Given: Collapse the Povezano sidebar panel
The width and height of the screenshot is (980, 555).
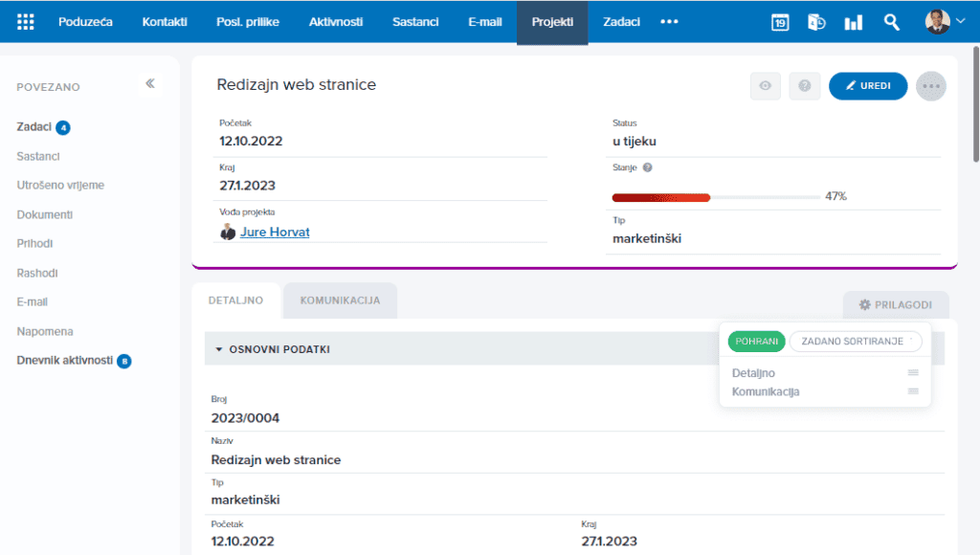Looking at the screenshot, I should (x=150, y=84).
